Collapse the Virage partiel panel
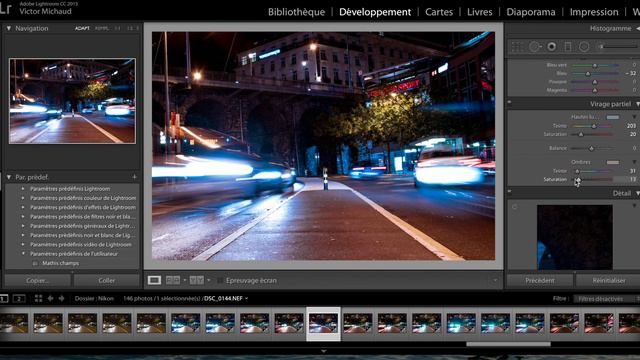The width and height of the screenshot is (640, 360). pos(637,104)
